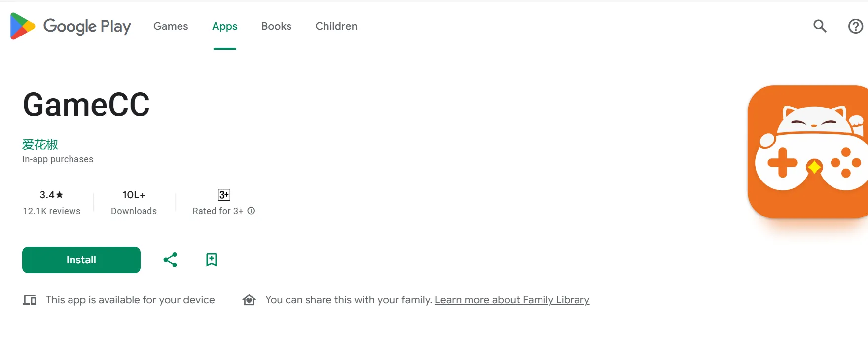Image resolution: width=868 pixels, height=360 pixels.
Task: Click the Family Library house icon
Action: (249, 300)
